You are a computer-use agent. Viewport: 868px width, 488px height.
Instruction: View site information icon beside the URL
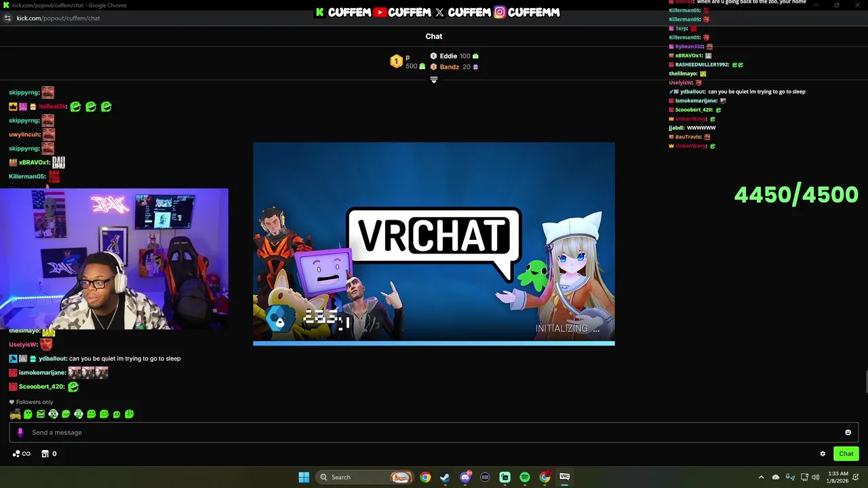click(7, 18)
